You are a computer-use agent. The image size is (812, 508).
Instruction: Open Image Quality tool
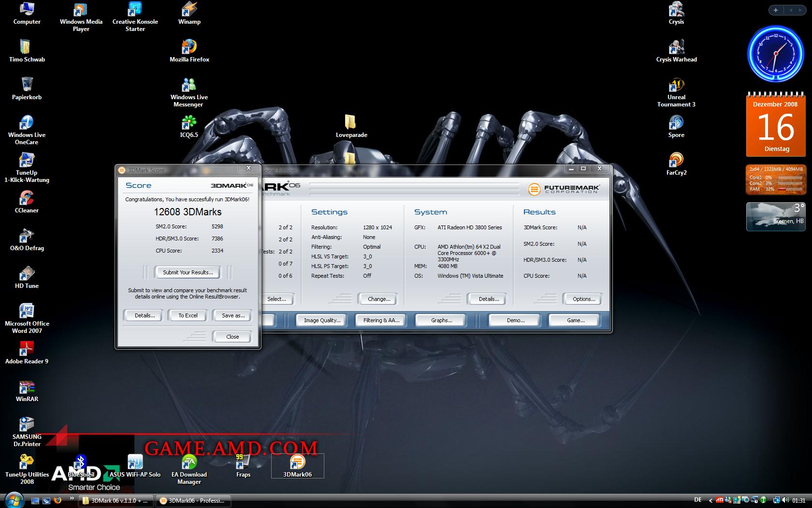point(322,320)
